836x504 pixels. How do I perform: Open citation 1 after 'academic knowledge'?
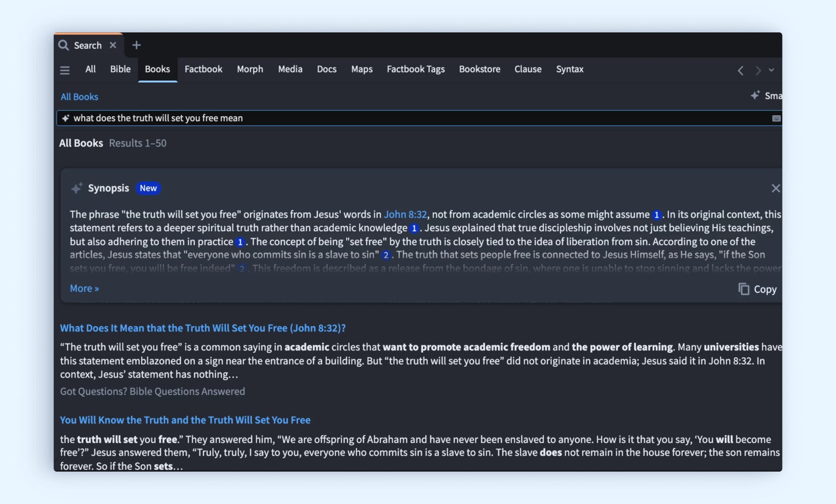tap(414, 228)
